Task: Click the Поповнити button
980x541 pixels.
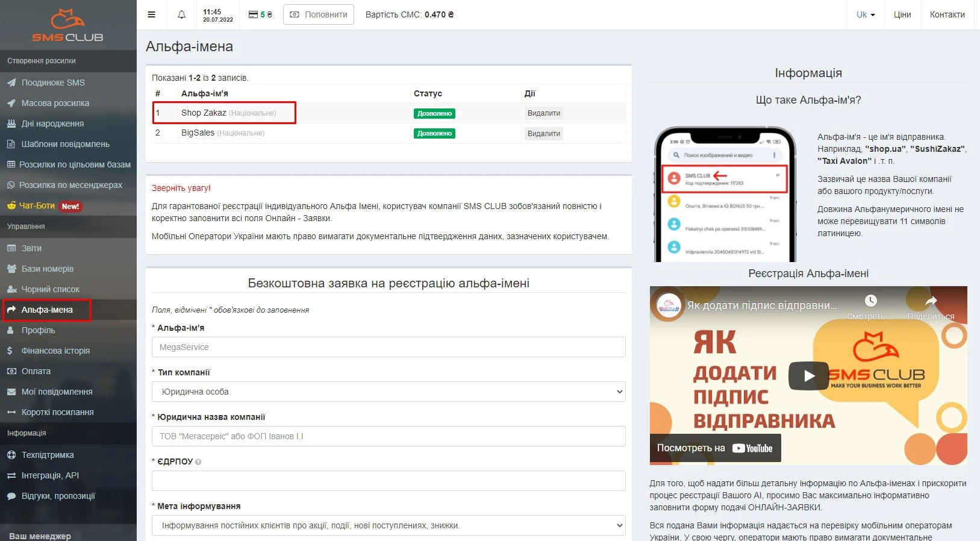Action: 319,14
